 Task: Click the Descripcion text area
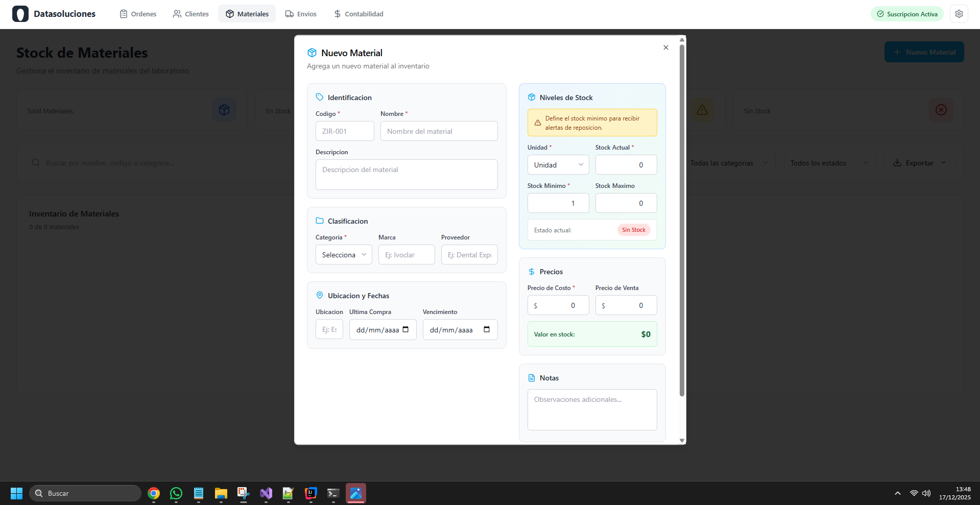407,175
